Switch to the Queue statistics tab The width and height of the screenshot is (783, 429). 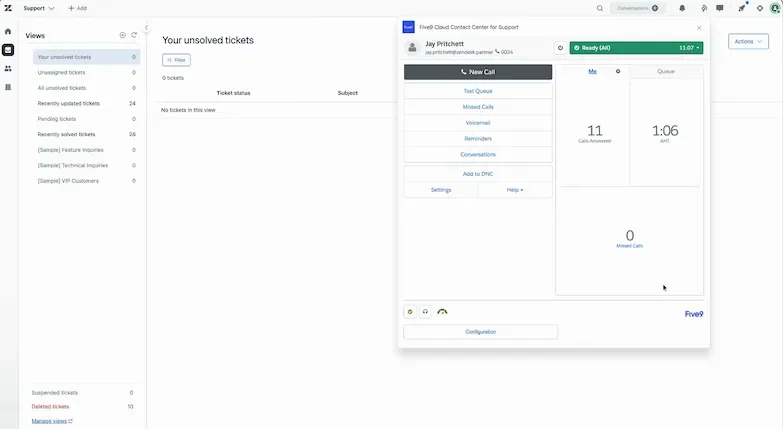tap(666, 71)
